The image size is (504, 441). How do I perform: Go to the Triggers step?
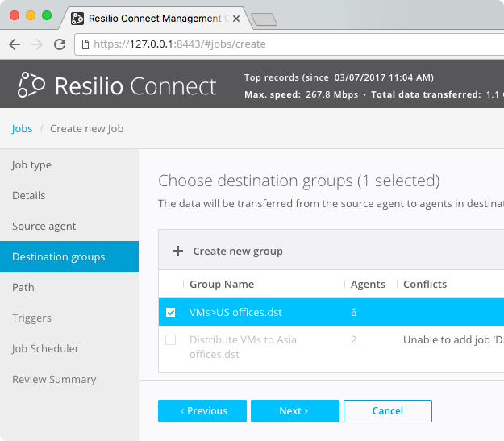tap(69, 318)
